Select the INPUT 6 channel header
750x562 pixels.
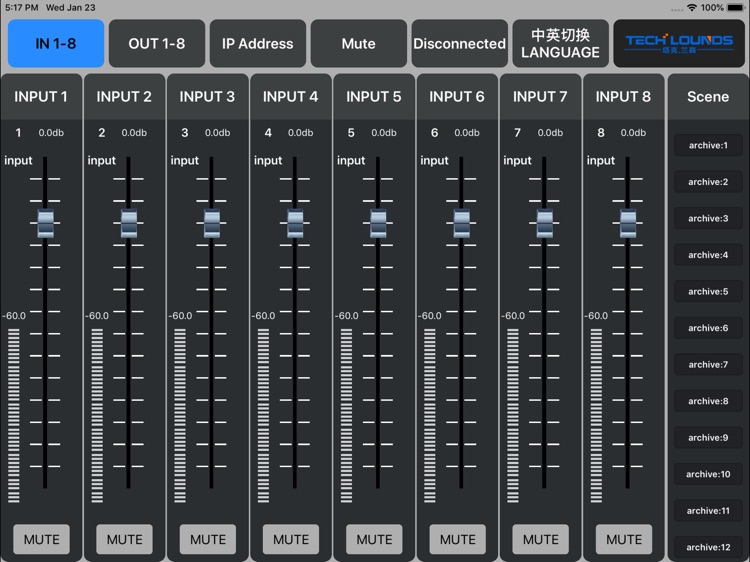click(457, 97)
